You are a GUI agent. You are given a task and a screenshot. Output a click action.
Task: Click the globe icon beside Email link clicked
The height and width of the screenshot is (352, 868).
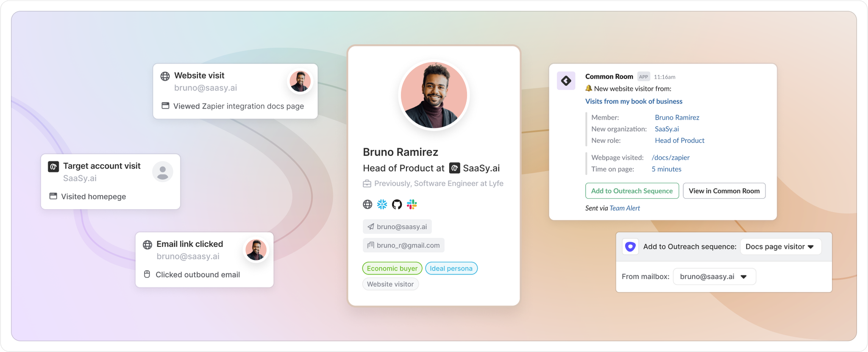[x=147, y=245]
